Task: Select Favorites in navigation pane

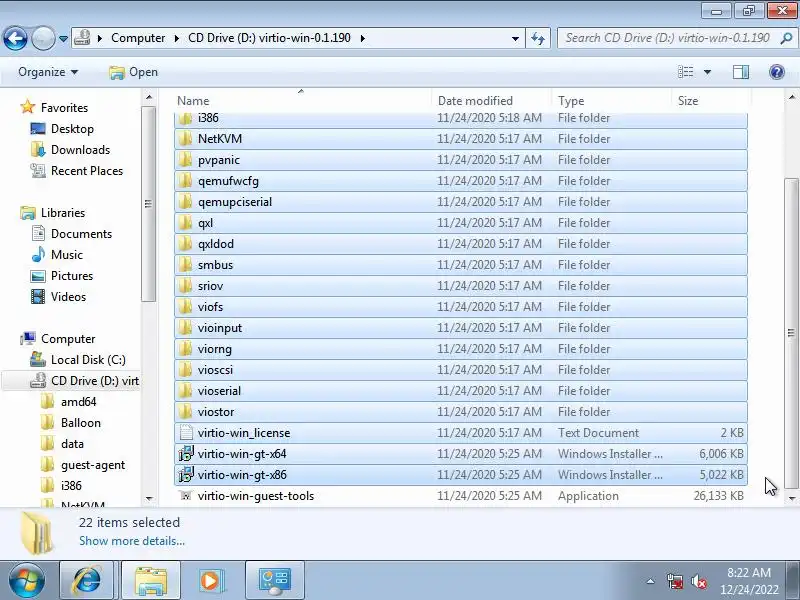Action: pyautogui.click(x=64, y=108)
